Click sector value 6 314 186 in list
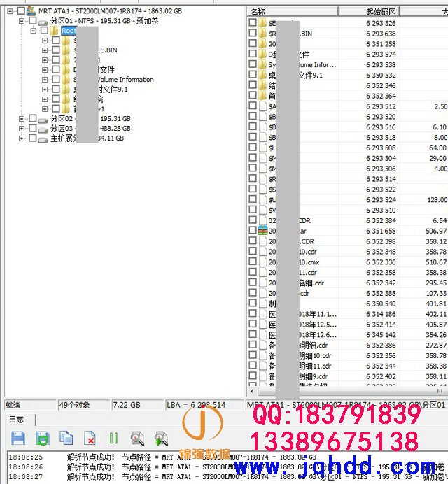Image resolution: width=448 pixels, height=484 pixels. click(x=381, y=314)
